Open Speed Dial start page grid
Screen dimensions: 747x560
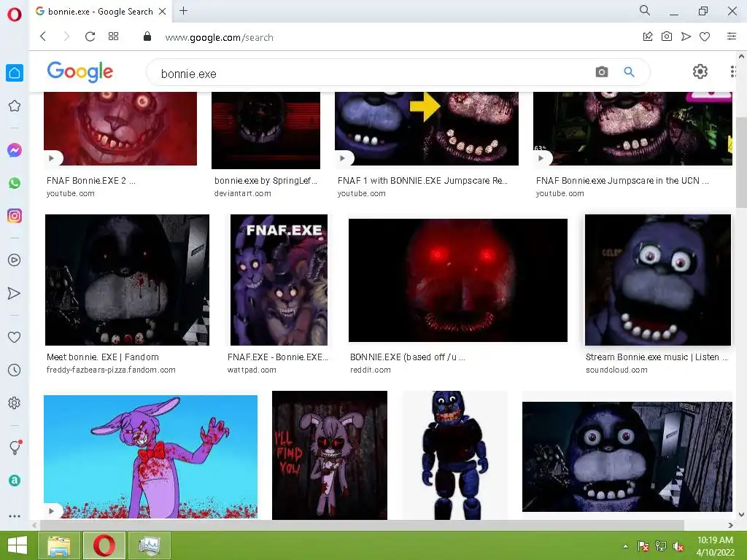(113, 36)
